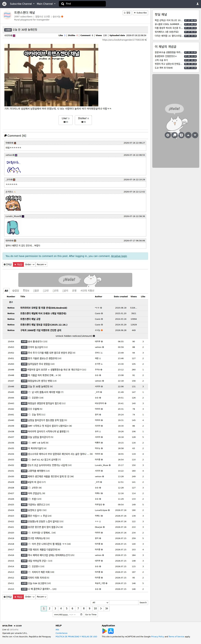Click the floating scroll-to-top arrow button

click(x=188, y=135)
